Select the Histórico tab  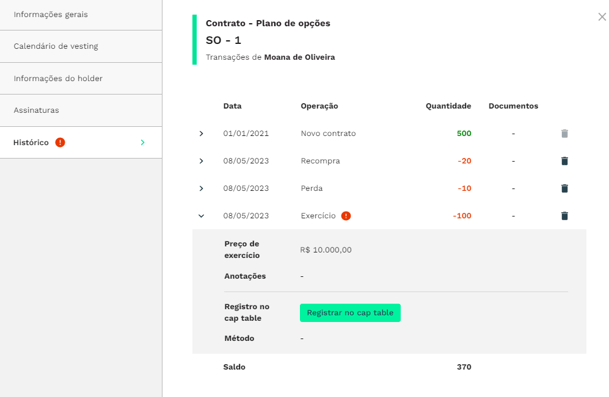click(x=81, y=143)
